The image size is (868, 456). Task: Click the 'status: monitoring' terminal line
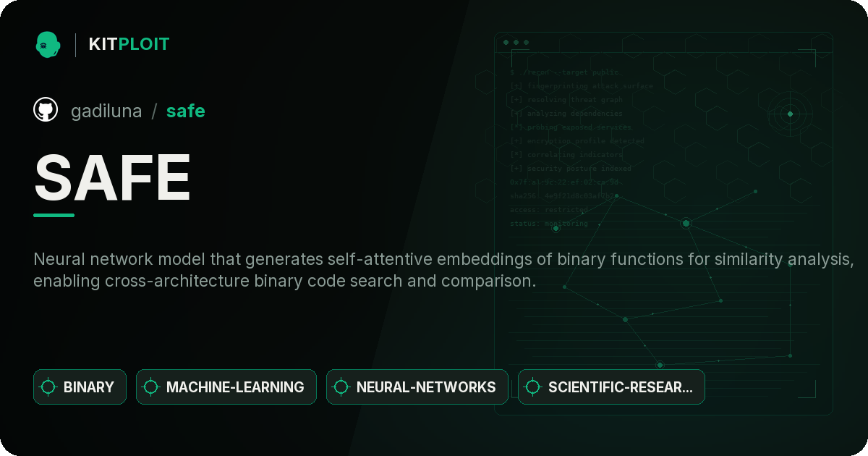(x=548, y=224)
